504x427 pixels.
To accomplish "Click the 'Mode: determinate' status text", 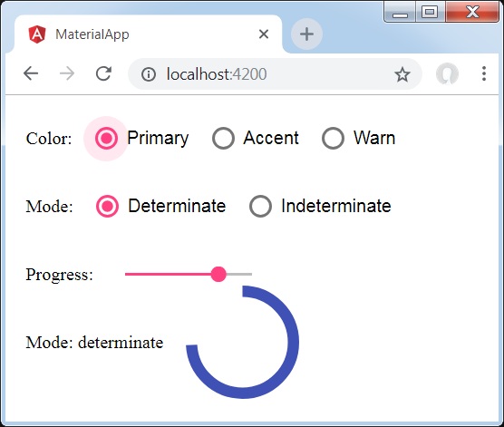I will click(94, 343).
